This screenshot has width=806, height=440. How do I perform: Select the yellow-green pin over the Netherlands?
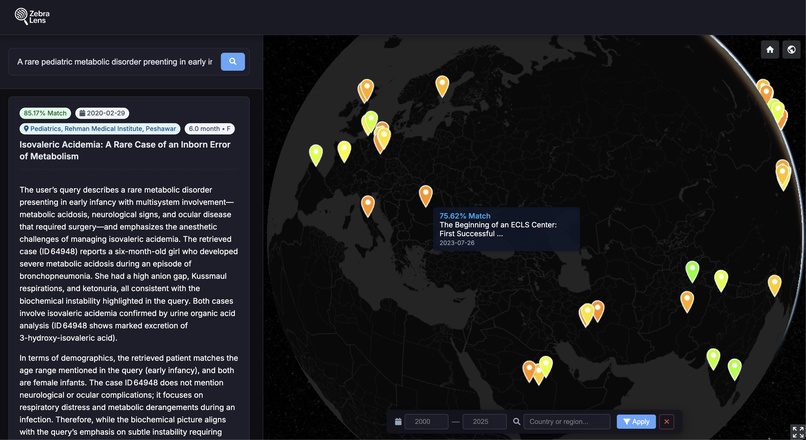pyautogui.click(x=371, y=122)
